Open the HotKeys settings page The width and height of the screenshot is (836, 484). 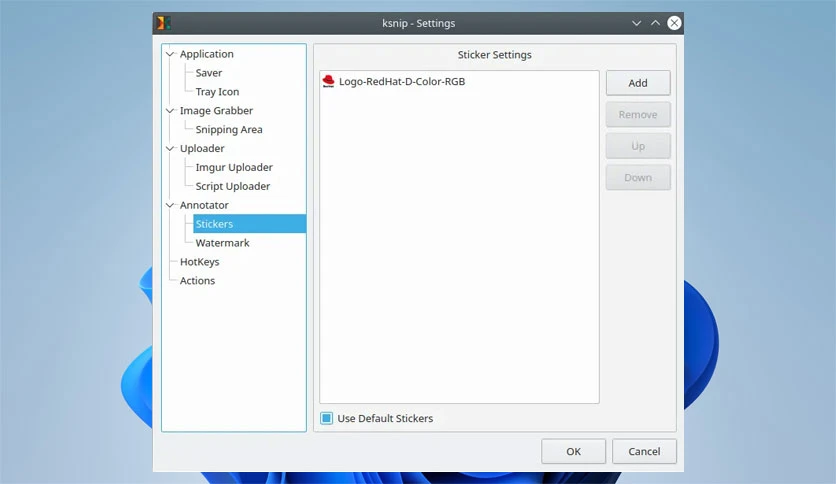click(199, 262)
